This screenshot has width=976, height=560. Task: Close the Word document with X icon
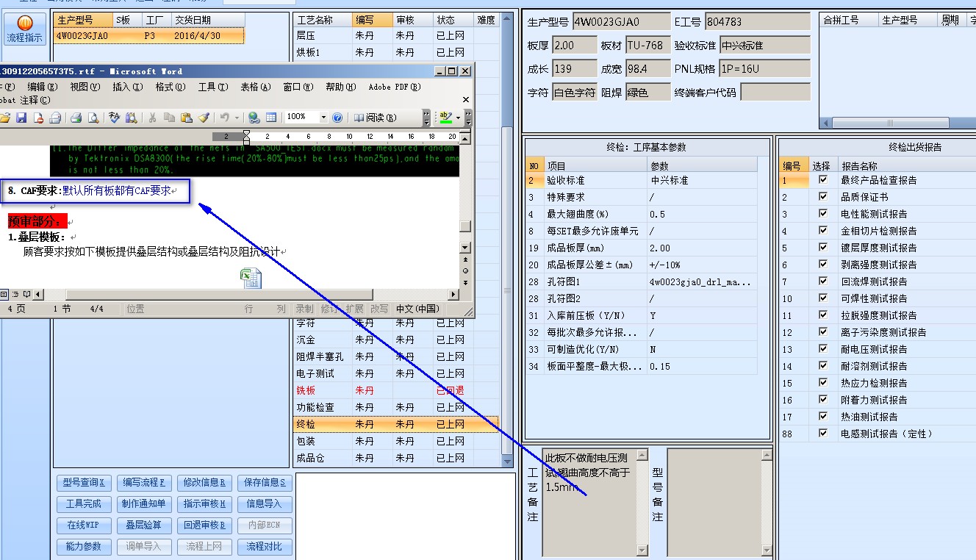466,100
